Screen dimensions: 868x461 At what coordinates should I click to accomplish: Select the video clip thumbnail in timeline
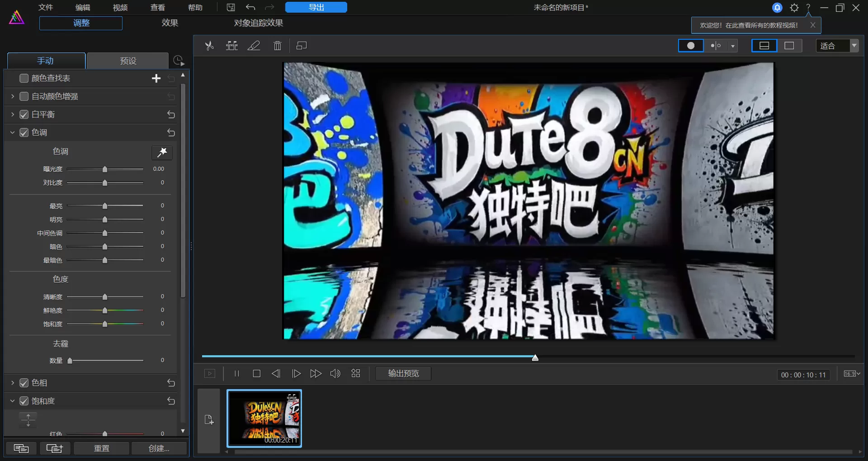(264, 419)
